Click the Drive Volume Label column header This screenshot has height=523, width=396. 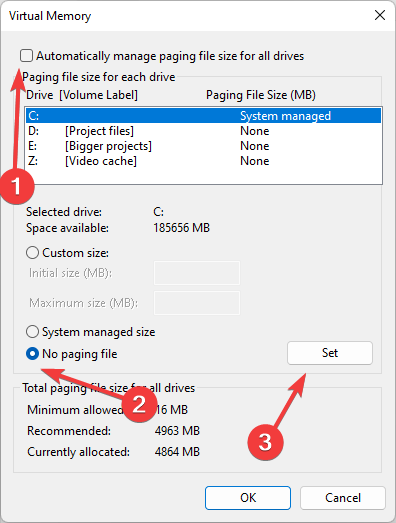[x=82, y=95]
